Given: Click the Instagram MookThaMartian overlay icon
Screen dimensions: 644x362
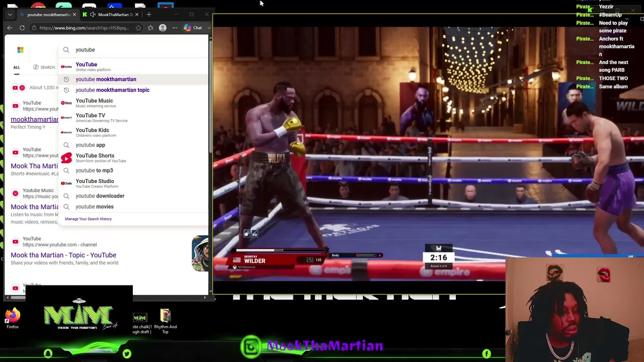Looking at the screenshot, I should point(251,346).
